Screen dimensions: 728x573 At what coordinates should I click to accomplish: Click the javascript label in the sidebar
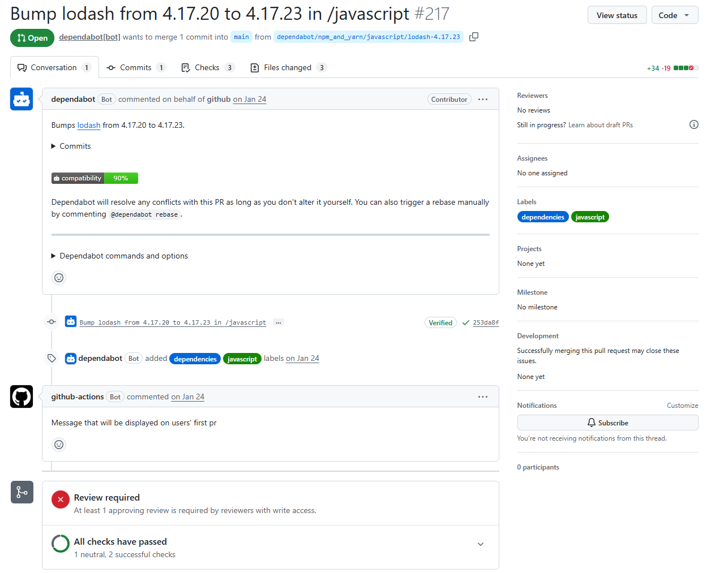[590, 217]
